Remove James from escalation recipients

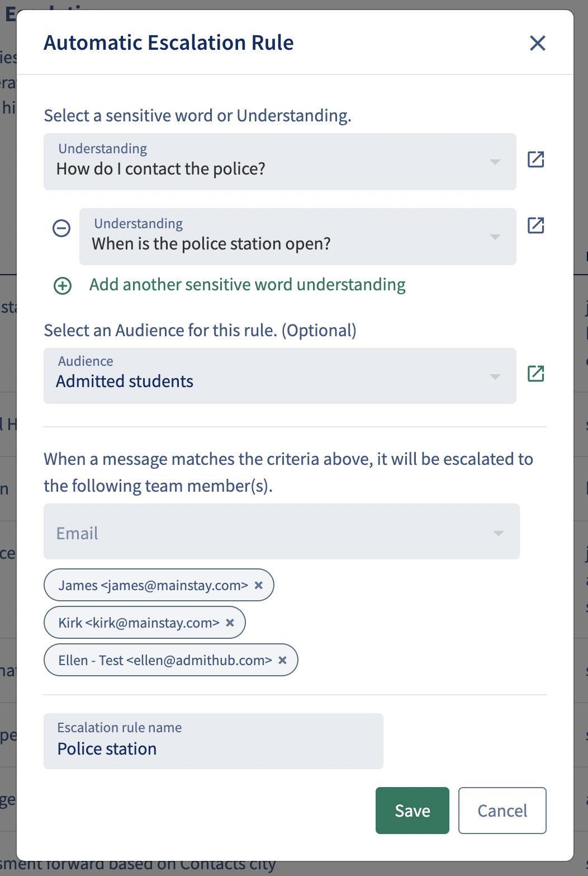(x=259, y=585)
